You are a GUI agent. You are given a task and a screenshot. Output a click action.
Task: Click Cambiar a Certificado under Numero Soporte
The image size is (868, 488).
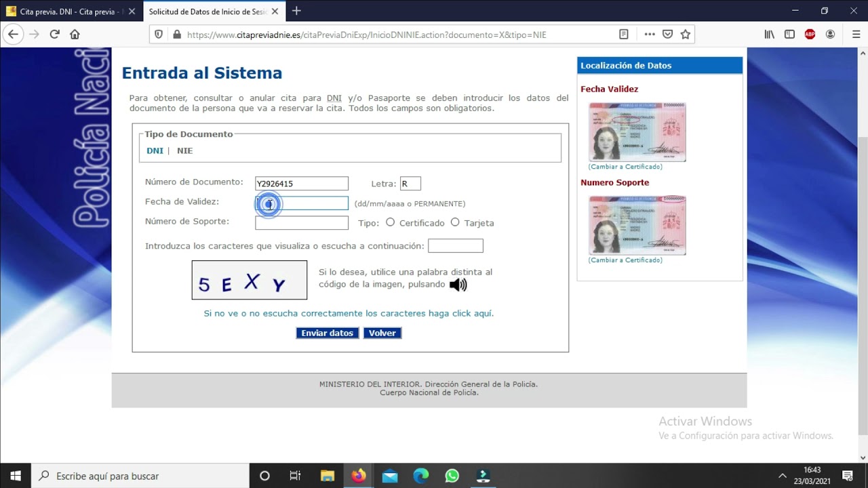(625, 260)
